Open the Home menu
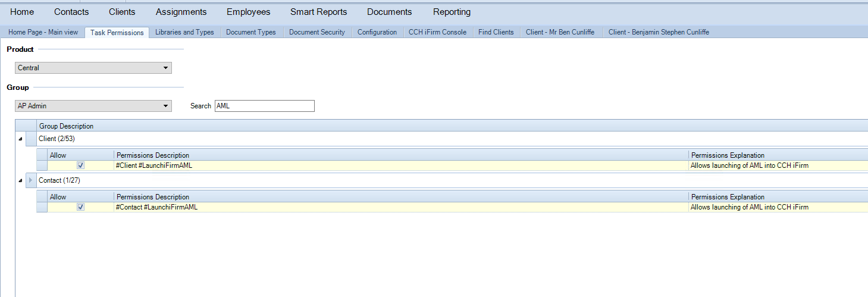 click(22, 12)
